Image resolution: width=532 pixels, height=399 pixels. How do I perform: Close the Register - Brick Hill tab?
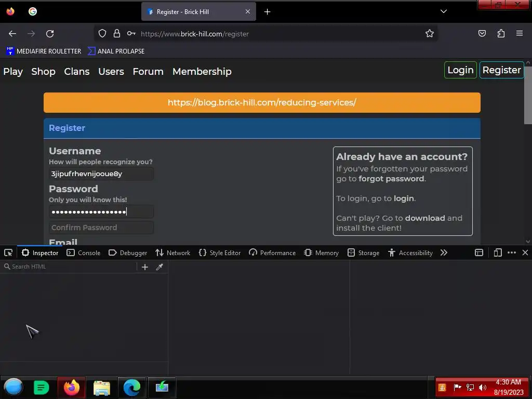pyautogui.click(x=248, y=11)
